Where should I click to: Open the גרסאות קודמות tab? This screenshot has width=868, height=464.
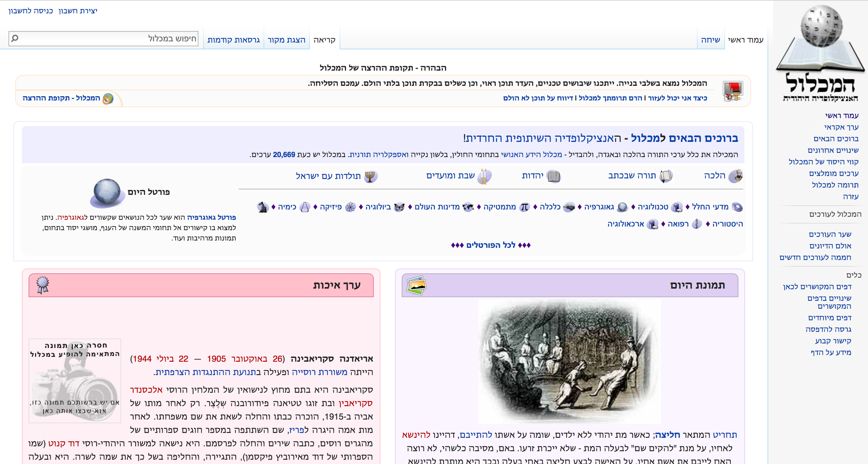coord(233,40)
